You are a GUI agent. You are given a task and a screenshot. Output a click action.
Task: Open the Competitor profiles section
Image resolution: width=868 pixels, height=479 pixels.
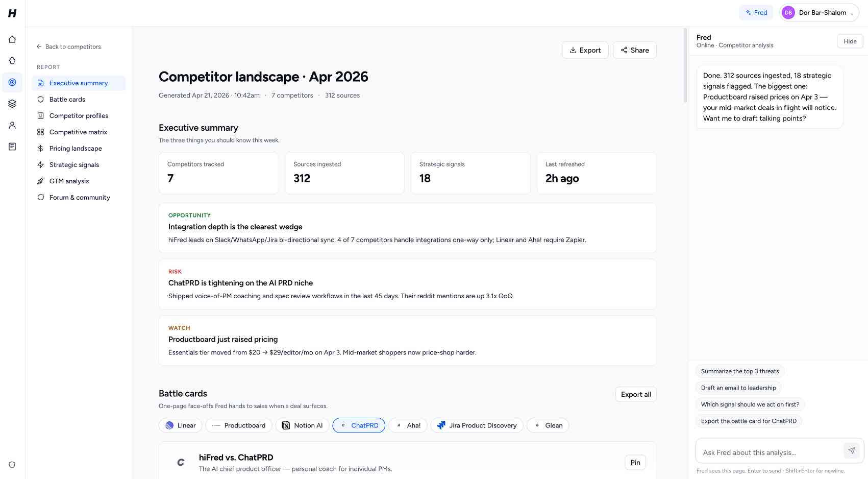click(79, 116)
